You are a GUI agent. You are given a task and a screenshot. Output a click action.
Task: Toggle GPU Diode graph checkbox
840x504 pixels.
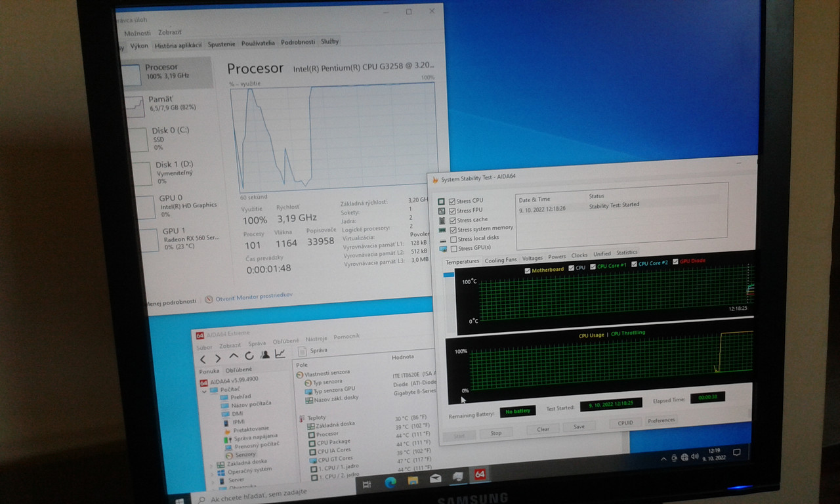675,262
